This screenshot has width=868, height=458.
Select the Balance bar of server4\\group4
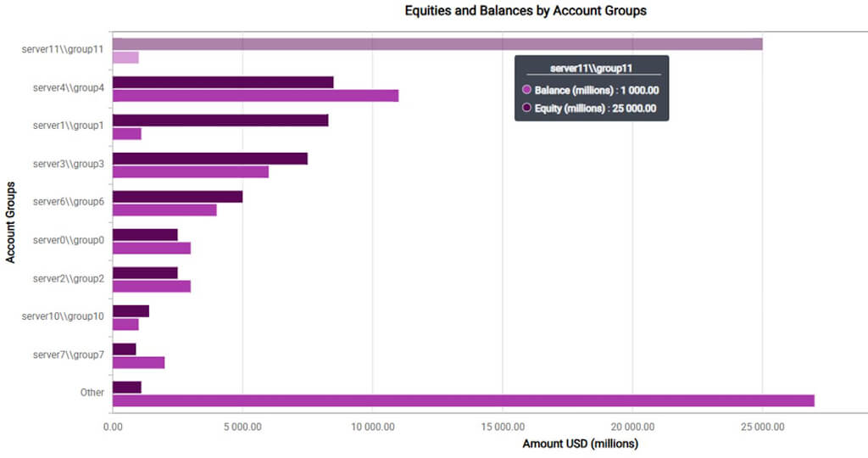click(254, 96)
